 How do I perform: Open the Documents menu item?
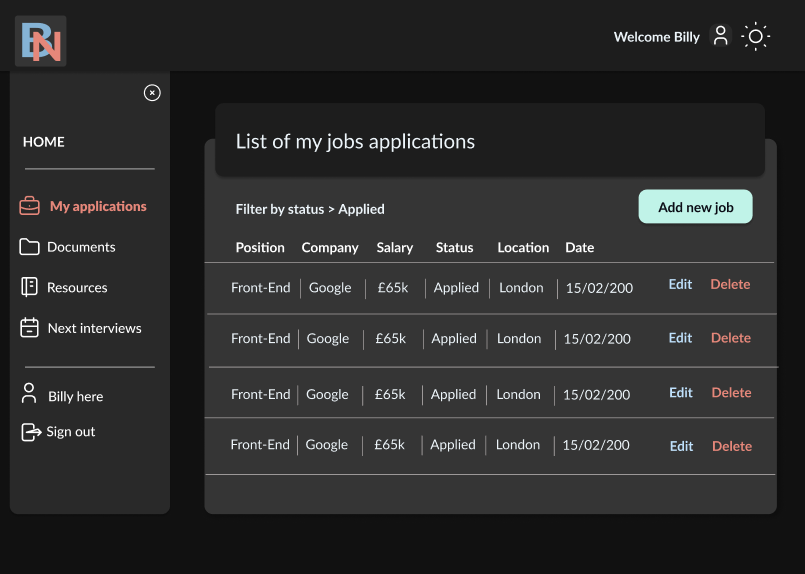point(81,247)
